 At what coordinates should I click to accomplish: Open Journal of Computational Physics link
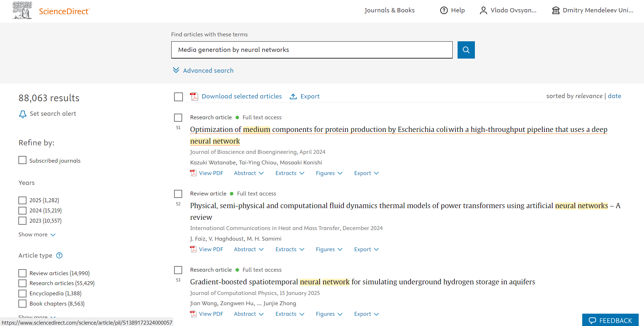coord(233,293)
